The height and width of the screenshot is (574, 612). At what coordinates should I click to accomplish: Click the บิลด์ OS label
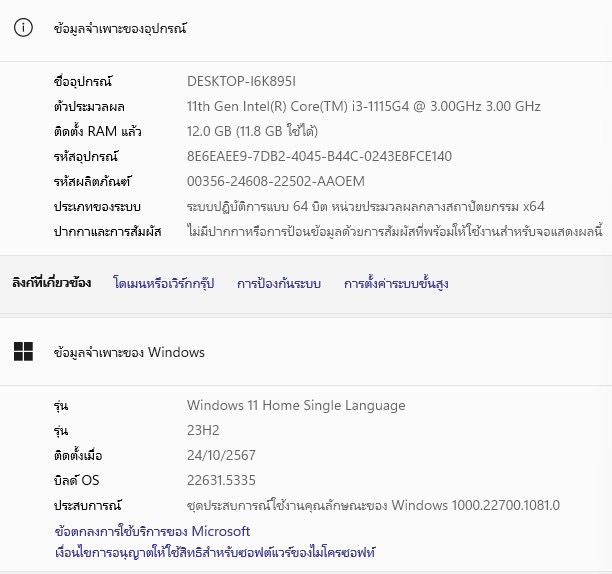(x=76, y=480)
